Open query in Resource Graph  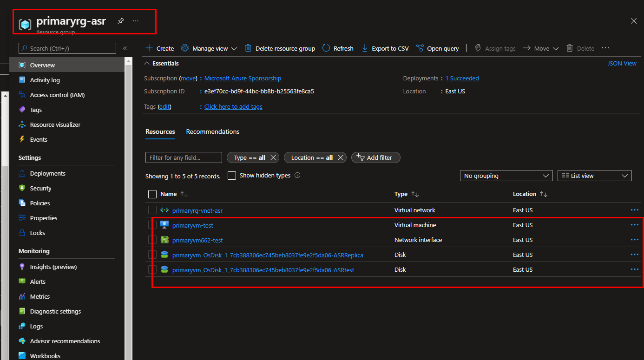pos(437,48)
